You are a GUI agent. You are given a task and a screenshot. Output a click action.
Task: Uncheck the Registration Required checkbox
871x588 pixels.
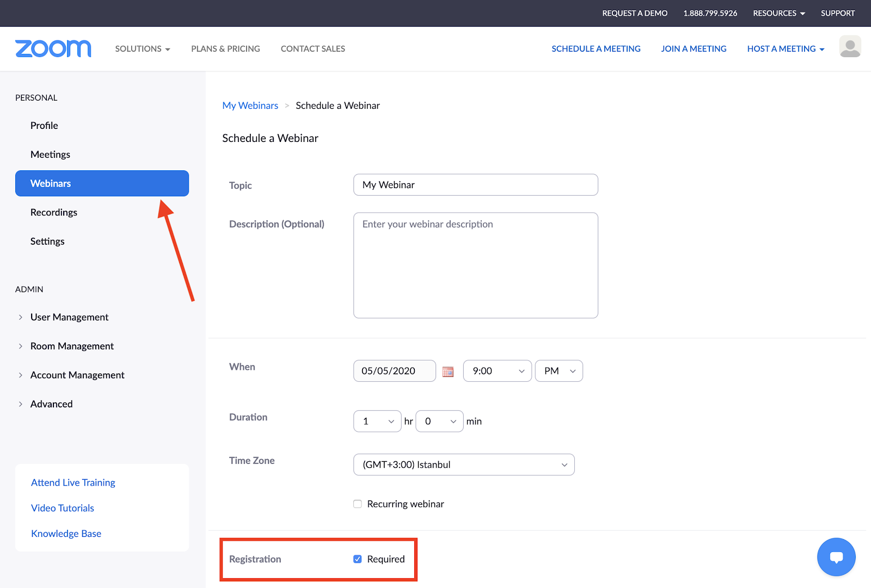(x=358, y=559)
